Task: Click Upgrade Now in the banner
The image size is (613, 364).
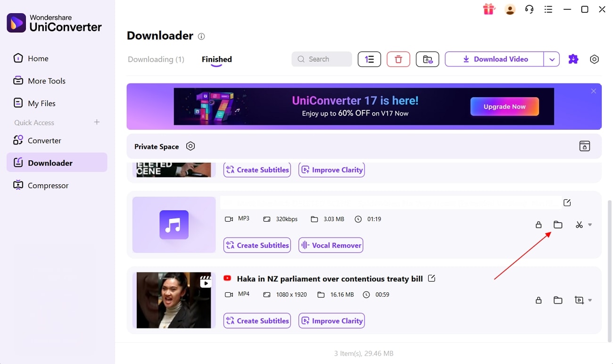Action: (x=505, y=107)
